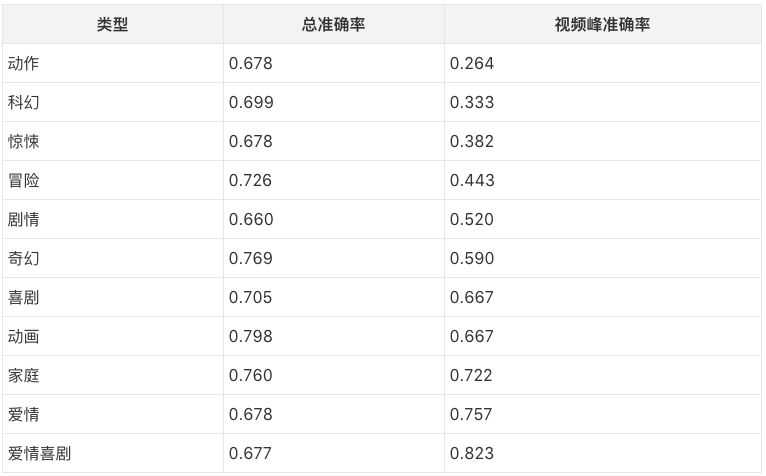Select the 爱情喜剧 genre cell

pos(40,454)
